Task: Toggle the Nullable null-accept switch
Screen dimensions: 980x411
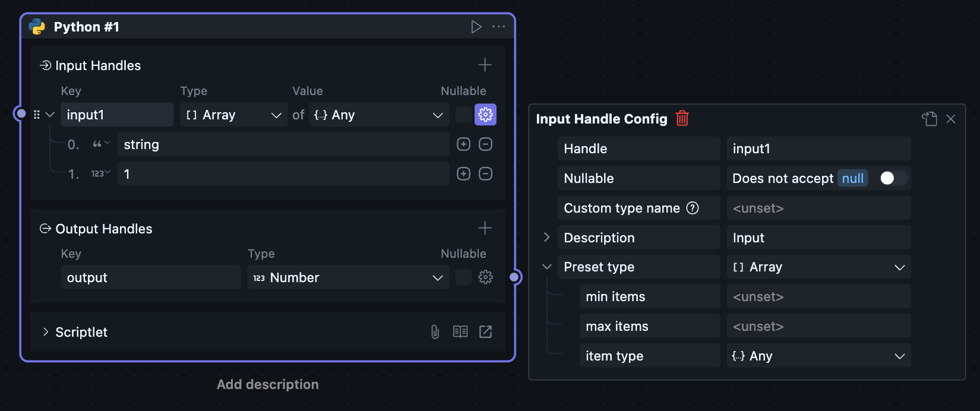Action: (892, 178)
